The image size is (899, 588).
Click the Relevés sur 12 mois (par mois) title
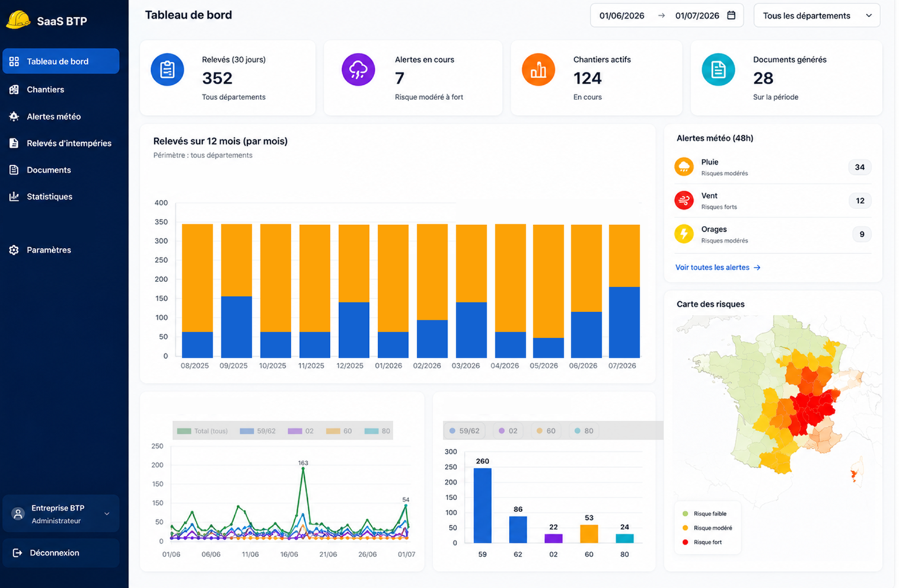(x=221, y=141)
